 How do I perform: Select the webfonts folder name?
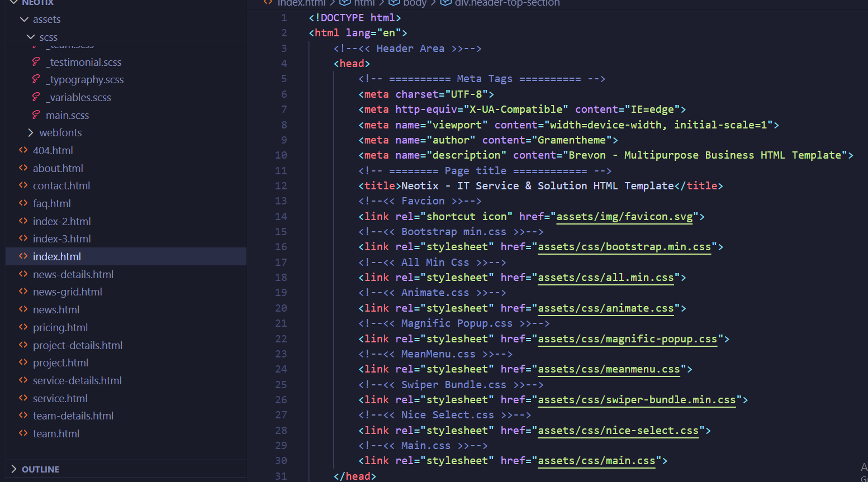pyautogui.click(x=60, y=132)
